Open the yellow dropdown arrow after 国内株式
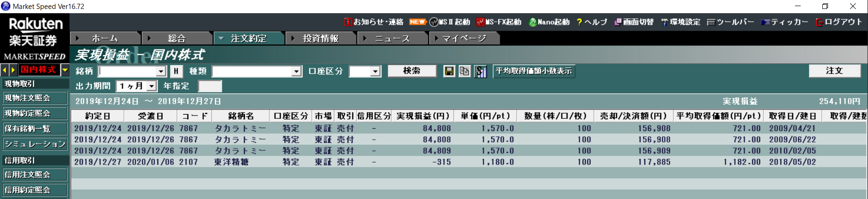The image size is (868, 199). click(65, 70)
